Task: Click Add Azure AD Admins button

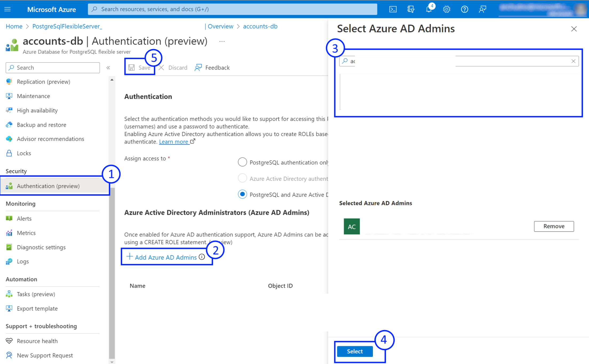Action: (x=165, y=257)
